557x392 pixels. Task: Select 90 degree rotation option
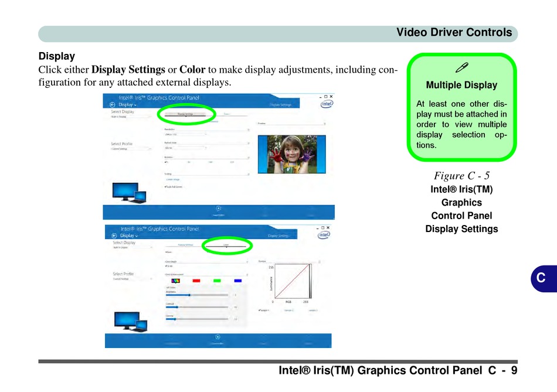click(189, 162)
